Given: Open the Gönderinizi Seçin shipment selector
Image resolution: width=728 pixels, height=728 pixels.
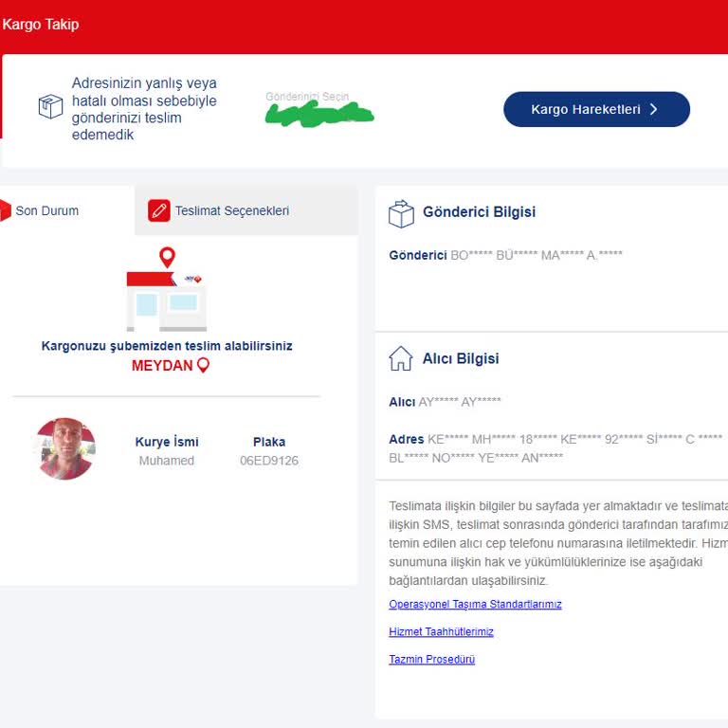Looking at the screenshot, I should [x=319, y=109].
